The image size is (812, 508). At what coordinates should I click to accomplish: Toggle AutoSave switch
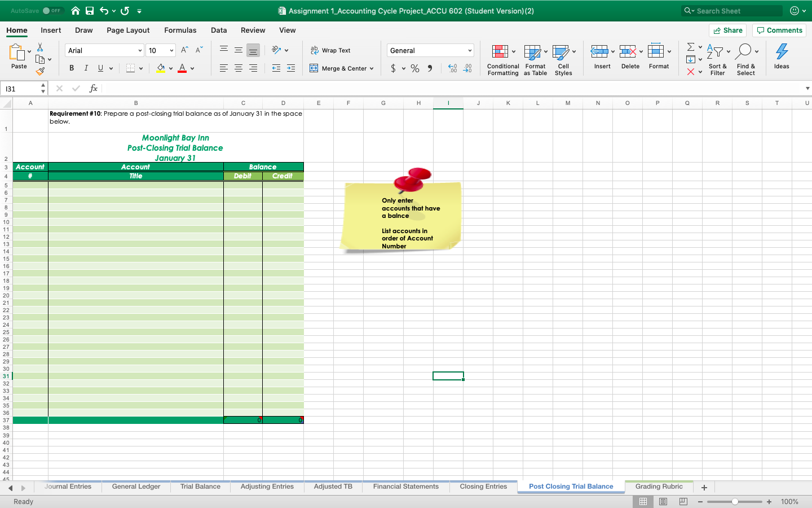point(52,11)
